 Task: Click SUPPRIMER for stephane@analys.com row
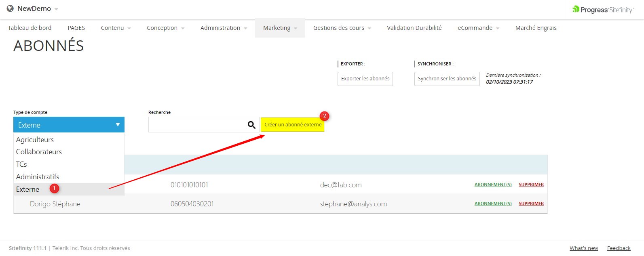tap(531, 204)
